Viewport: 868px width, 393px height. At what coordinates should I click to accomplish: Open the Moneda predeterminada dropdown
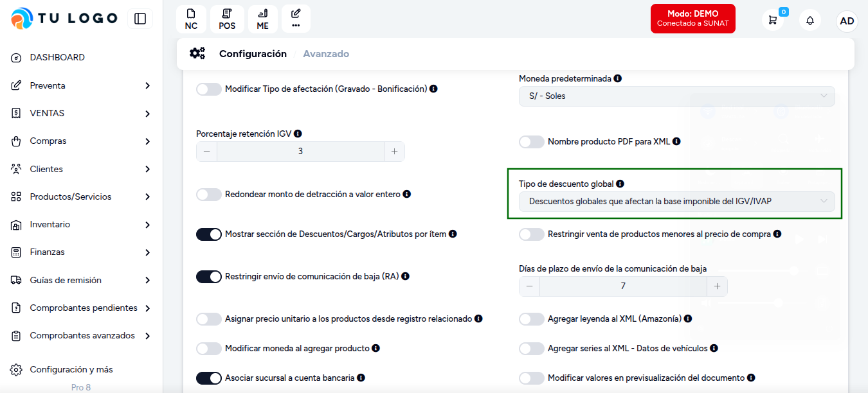coord(677,96)
